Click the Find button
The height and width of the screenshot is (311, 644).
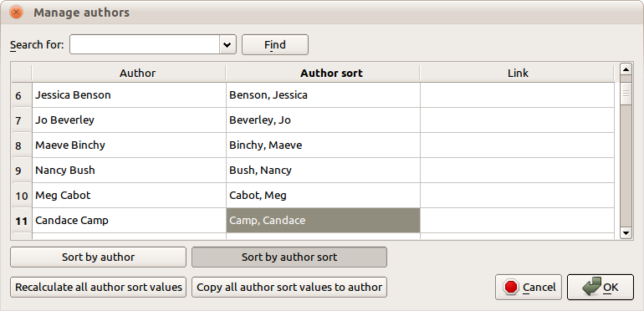(275, 44)
